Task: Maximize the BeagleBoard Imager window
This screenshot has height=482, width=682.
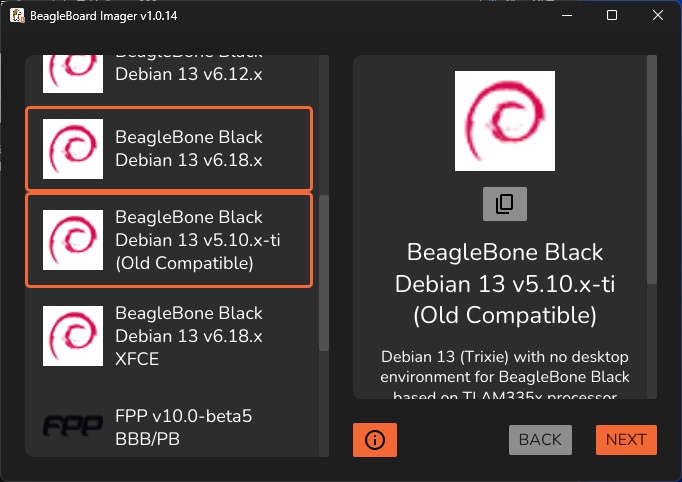Action: 612,15
